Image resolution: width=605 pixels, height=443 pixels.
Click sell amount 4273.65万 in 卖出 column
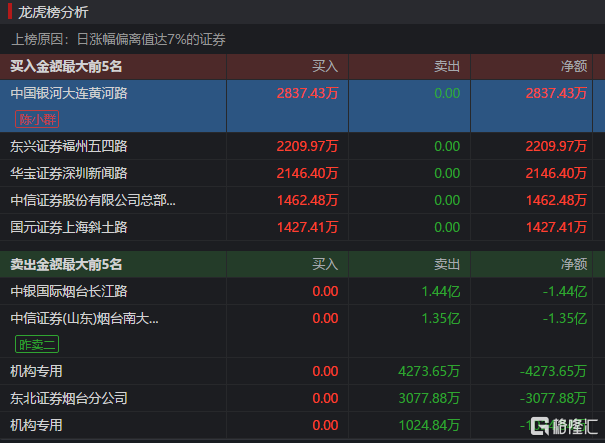pyautogui.click(x=429, y=371)
